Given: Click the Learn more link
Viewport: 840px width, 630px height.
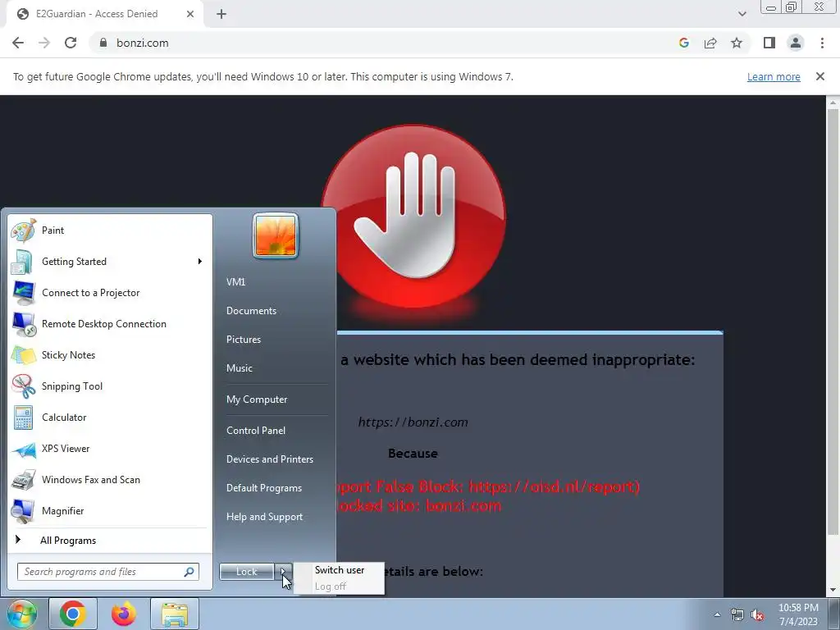Looking at the screenshot, I should pyautogui.click(x=774, y=76).
